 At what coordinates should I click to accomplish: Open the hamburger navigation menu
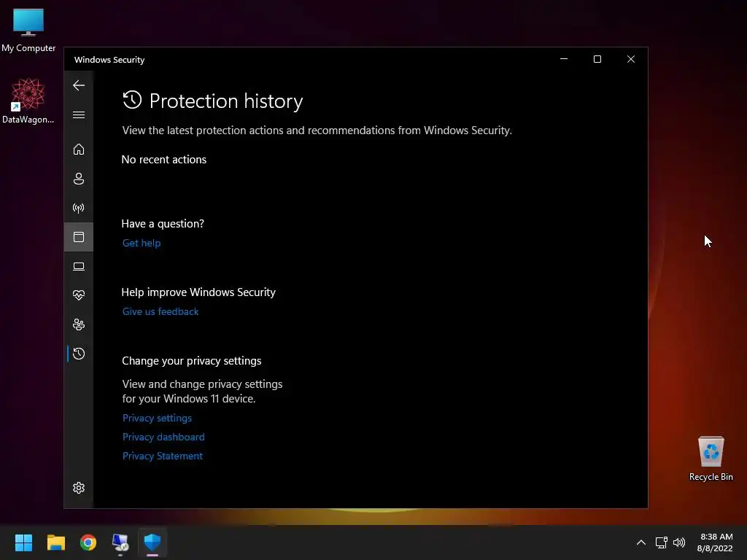pos(79,115)
